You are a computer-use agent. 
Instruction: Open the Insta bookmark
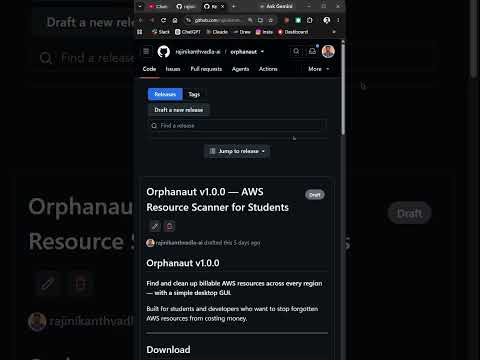[x=264, y=32]
